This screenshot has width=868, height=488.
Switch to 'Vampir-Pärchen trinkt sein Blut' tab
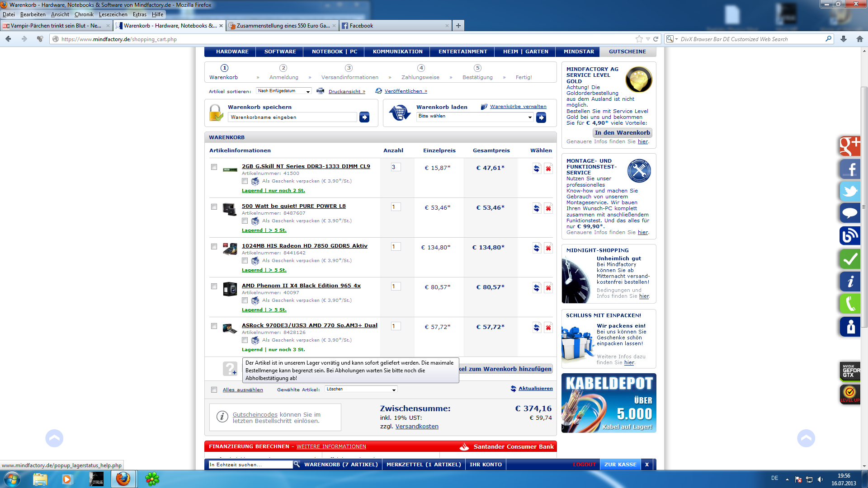[57, 26]
